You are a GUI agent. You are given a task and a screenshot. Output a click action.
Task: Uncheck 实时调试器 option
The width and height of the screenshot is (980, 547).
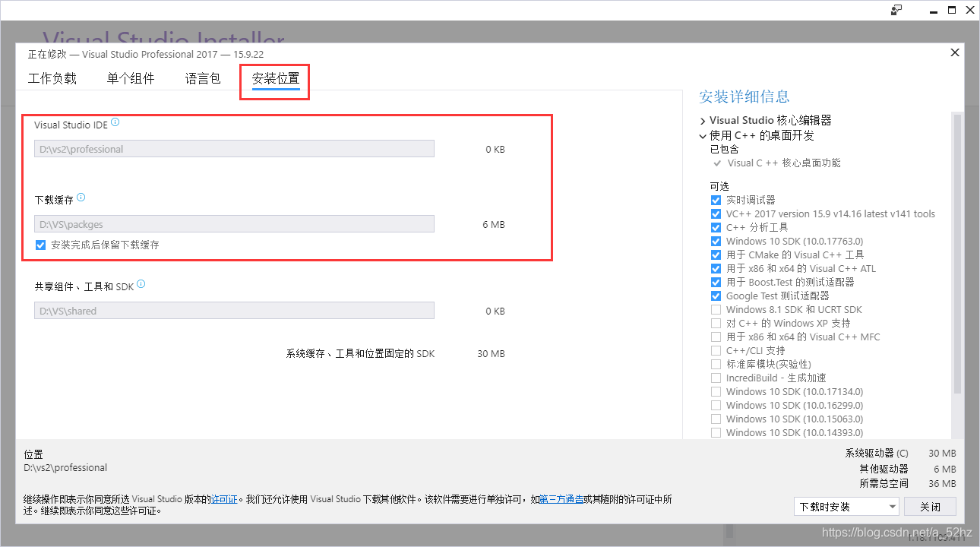pyautogui.click(x=716, y=200)
